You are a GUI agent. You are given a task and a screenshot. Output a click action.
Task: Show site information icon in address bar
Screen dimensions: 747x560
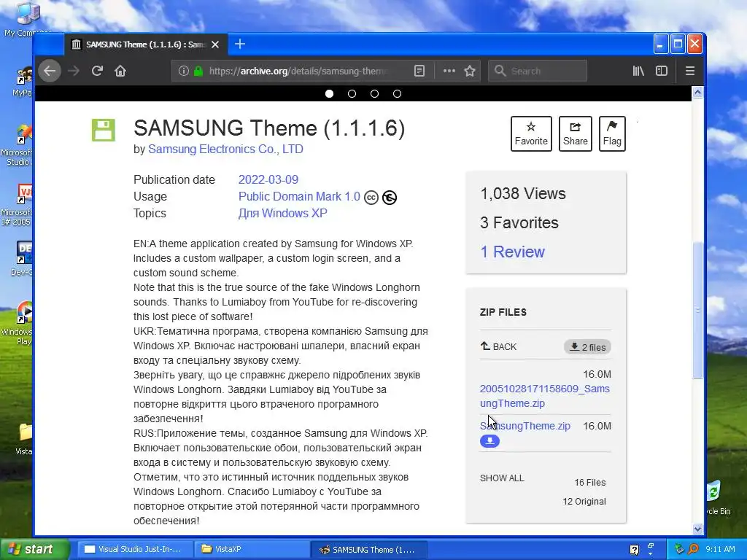[x=183, y=71]
